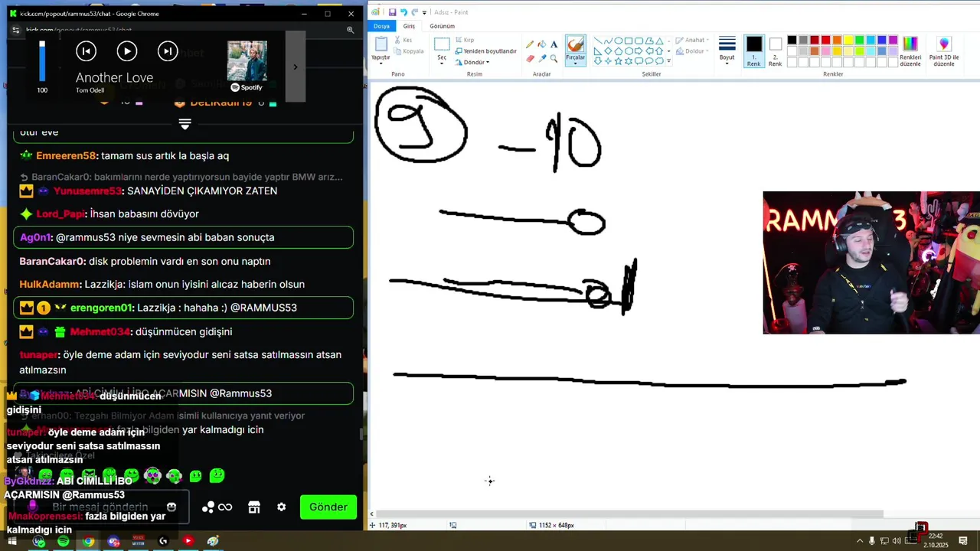Select the Magnifier tool in Paint

554,58
